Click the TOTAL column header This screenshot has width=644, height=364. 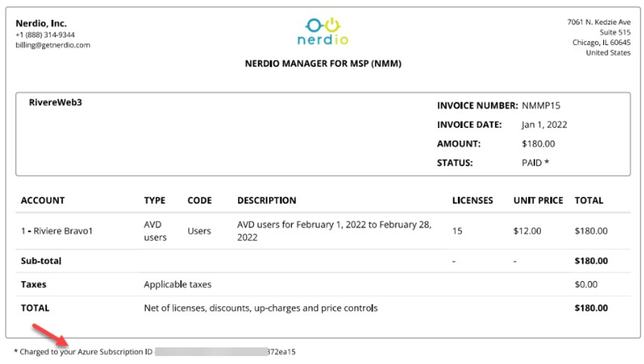589,201
